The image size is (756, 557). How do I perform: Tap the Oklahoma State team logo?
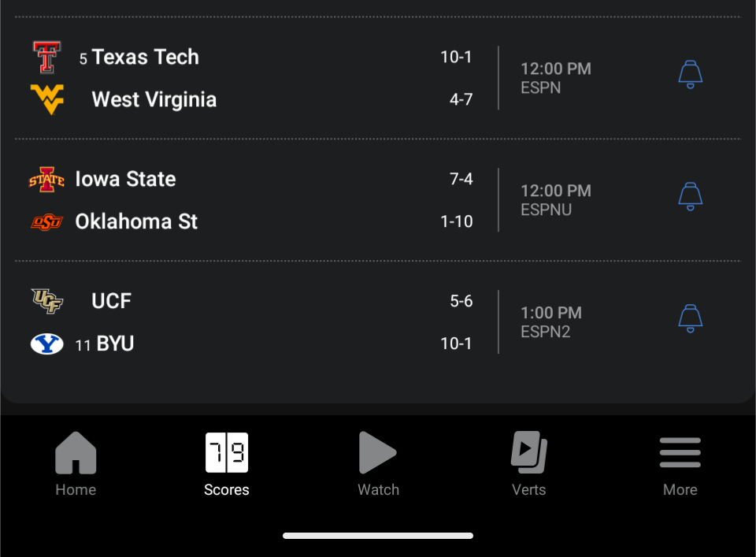point(47,222)
